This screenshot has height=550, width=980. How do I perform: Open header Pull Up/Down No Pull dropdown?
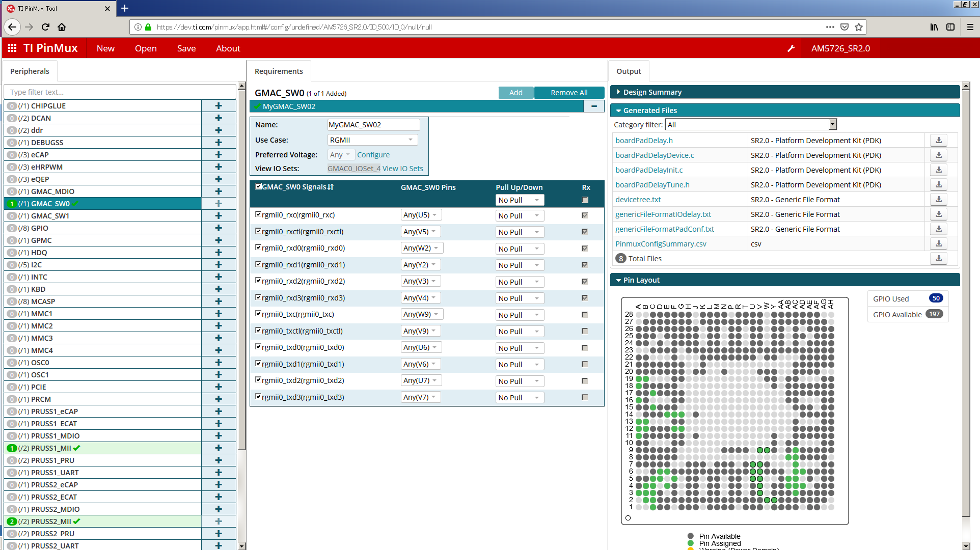tap(520, 200)
